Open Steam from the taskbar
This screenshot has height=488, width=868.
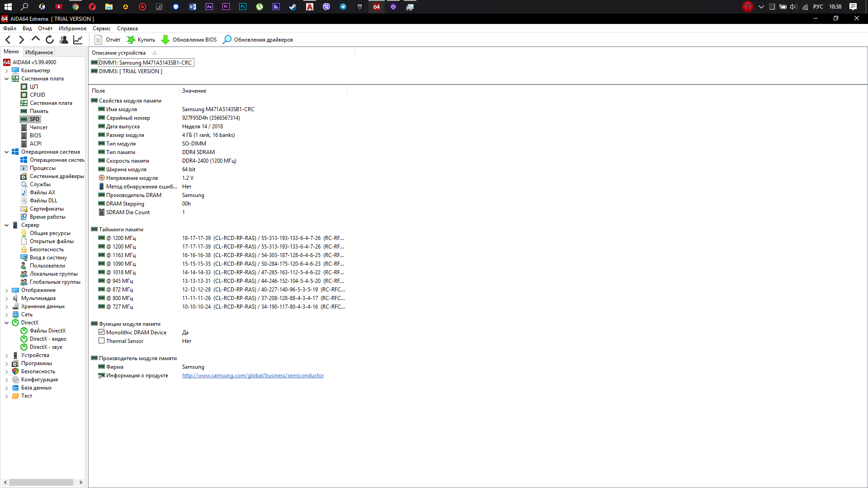[293, 7]
